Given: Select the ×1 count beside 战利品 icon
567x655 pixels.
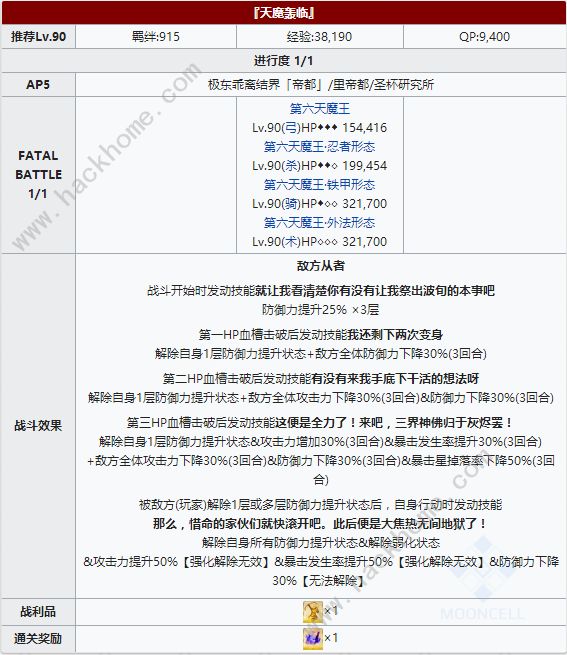Looking at the screenshot, I should pos(331,611).
